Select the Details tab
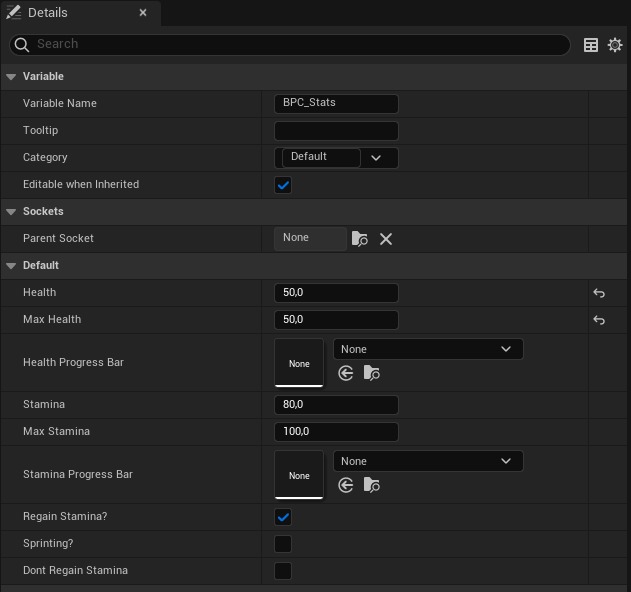This screenshot has width=631, height=592. click(x=48, y=13)
